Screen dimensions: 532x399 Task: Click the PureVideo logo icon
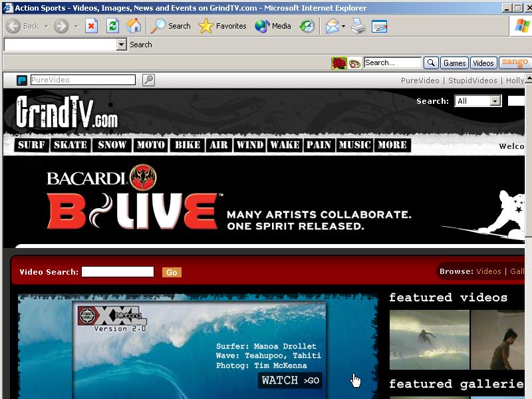click(x=22, y=80)
